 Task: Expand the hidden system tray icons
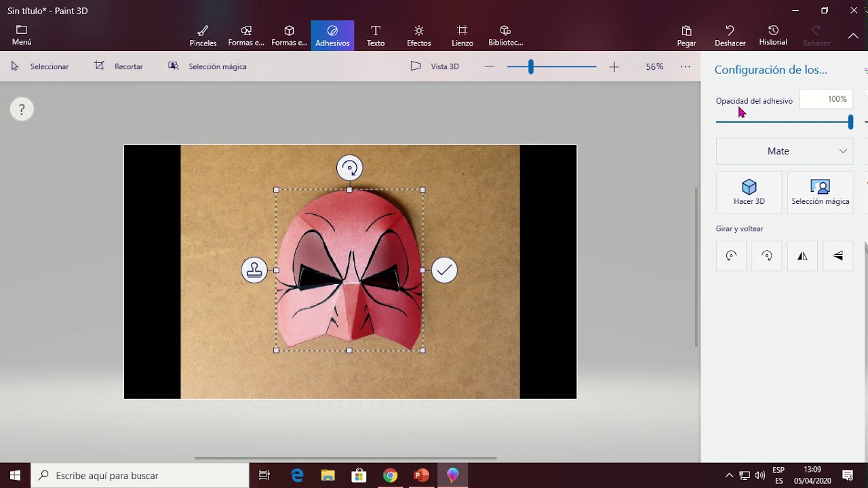coord(729,475)
